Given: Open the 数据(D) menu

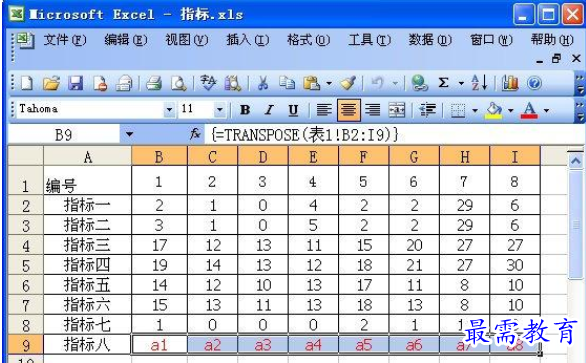Looking at the screenshot, I should click(x=430, y=40).
